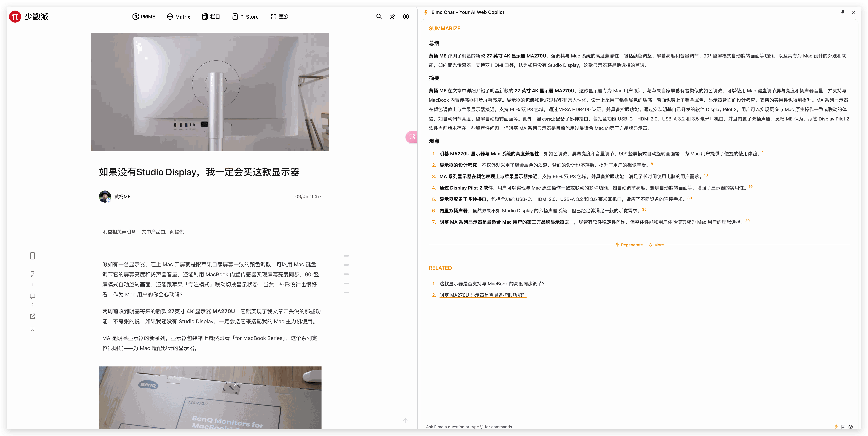This screenshot has width=868, height=436.
Task: Click the Elmo lightning icon near input field
Action: (836, 427)
